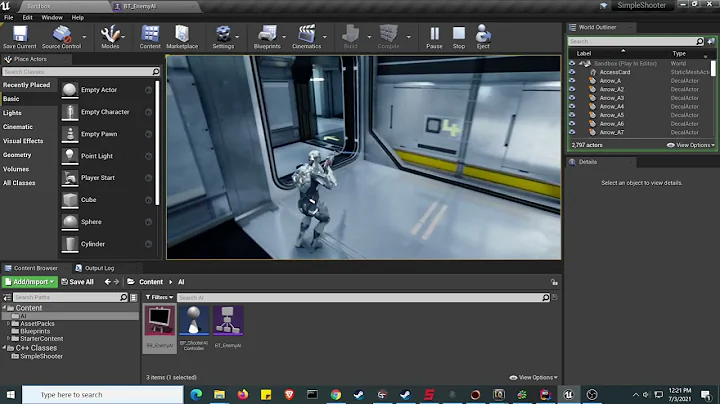Open the File menu

click(9, 17)
